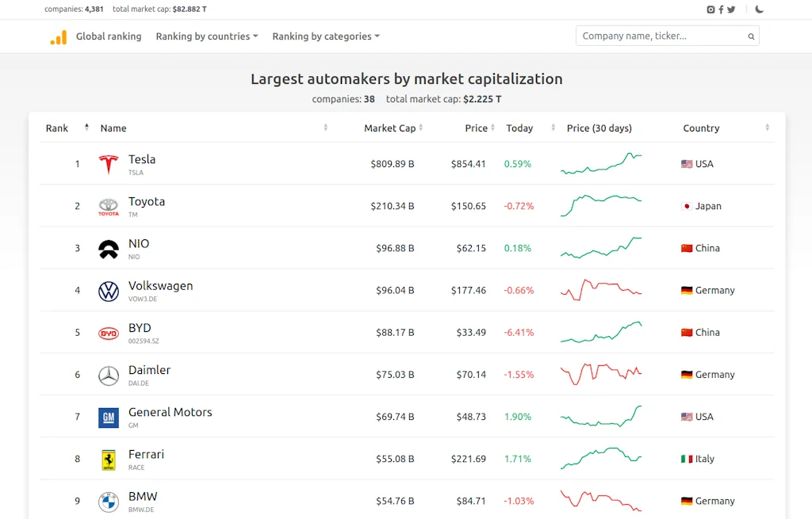This screenshot has height=519, width=812.
Task: Open the Ranking by categories dropdown
Action: tap(325, 36)
